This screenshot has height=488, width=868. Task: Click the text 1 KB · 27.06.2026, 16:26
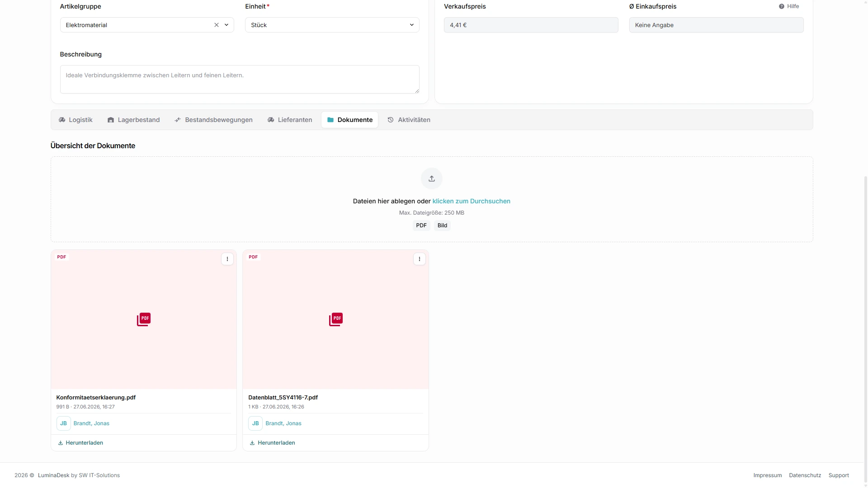click(276, 407)
